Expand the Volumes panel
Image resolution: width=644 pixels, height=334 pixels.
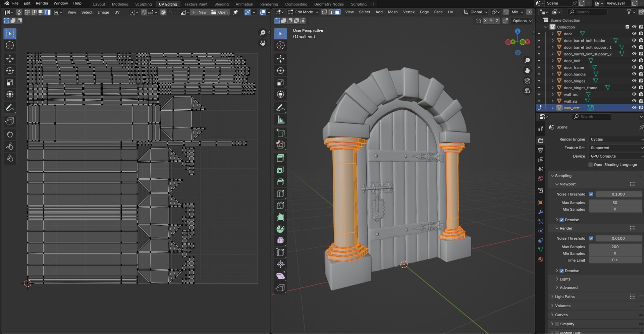point(562,306)
